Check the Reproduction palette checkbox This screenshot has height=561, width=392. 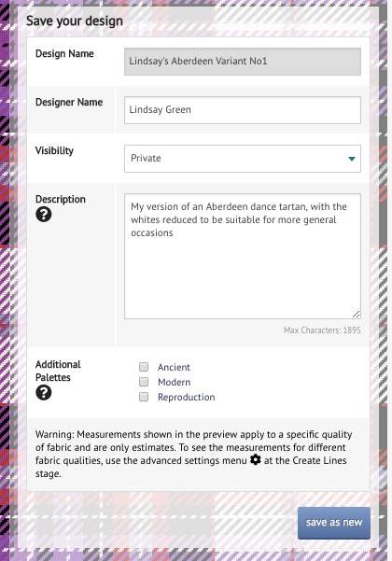click(x=144, y=397)
